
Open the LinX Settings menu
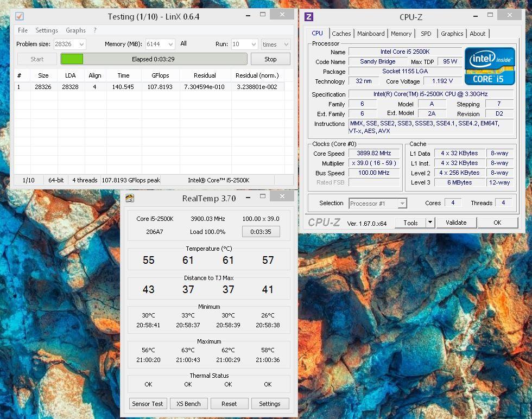[x=47, y=30]
